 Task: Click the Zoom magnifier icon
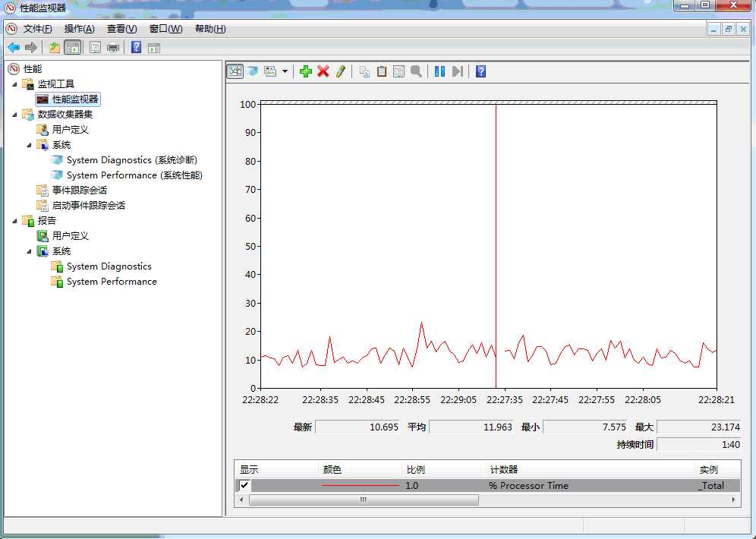416,71
